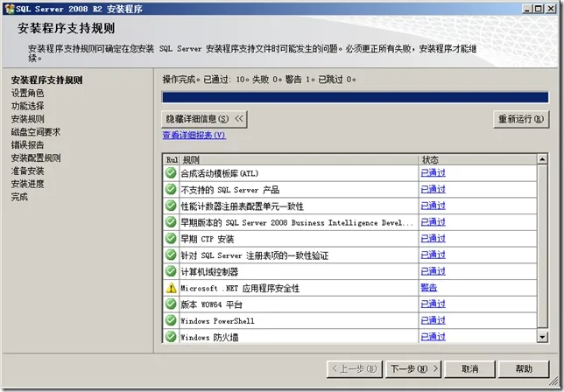
Task: Select 安装程序支持规则 step in sidebar
Action: point(46,80)
